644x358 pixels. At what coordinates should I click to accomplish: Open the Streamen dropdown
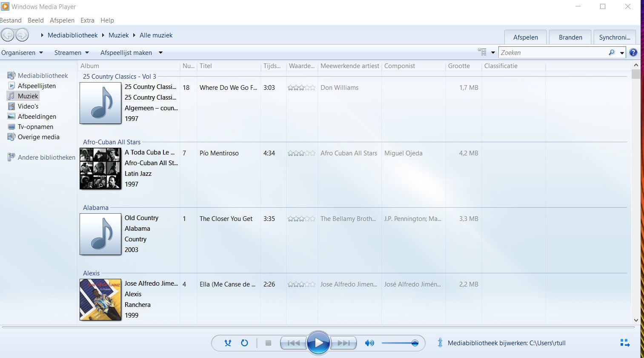72,53
